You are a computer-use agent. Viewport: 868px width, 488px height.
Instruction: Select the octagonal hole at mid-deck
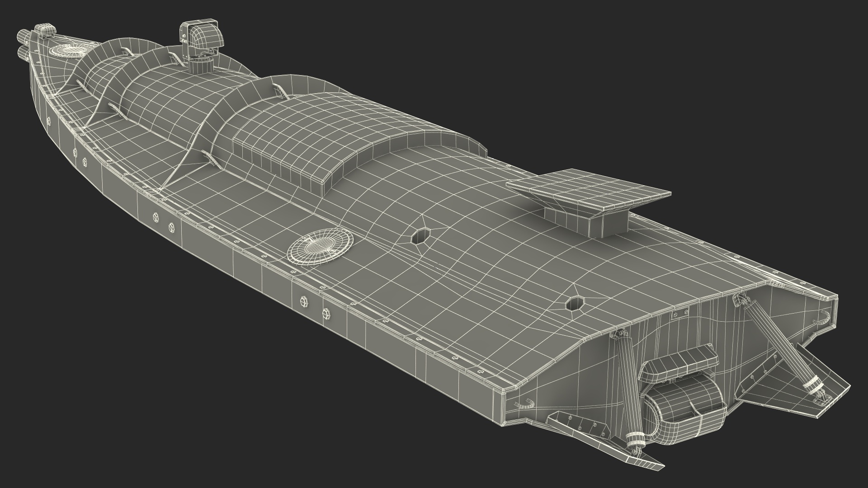[421, 237]
